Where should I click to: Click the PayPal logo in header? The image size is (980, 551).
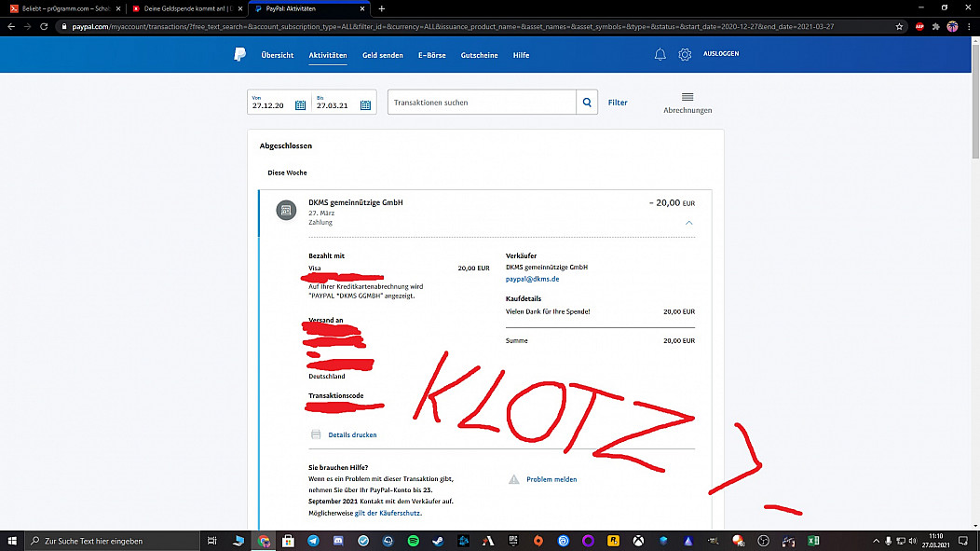239,55
